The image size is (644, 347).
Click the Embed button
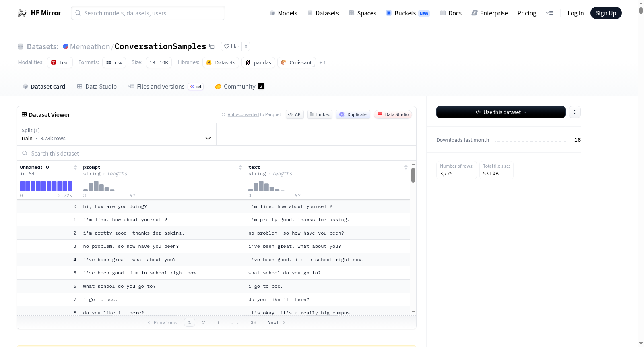320,114
